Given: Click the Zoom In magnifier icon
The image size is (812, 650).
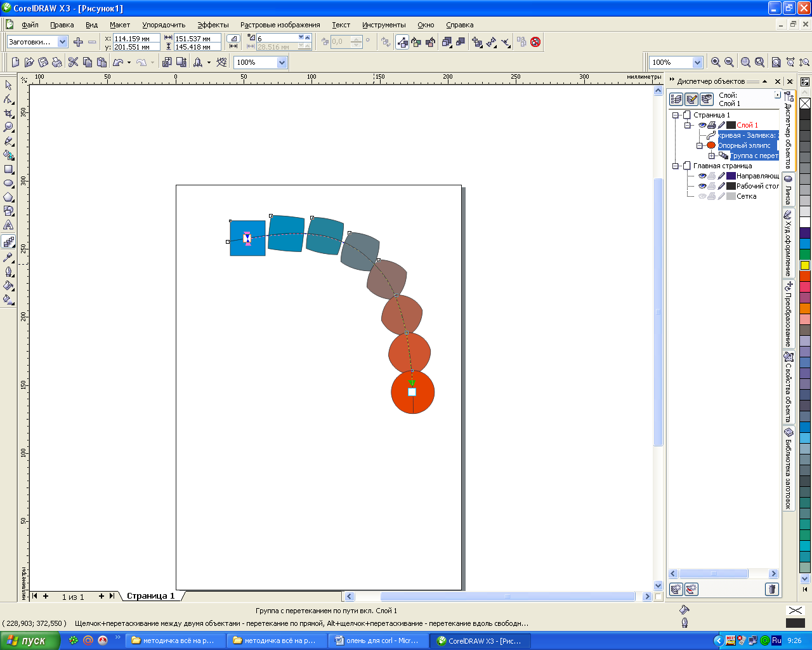Looking at the screenshot, I should (716, 62).
